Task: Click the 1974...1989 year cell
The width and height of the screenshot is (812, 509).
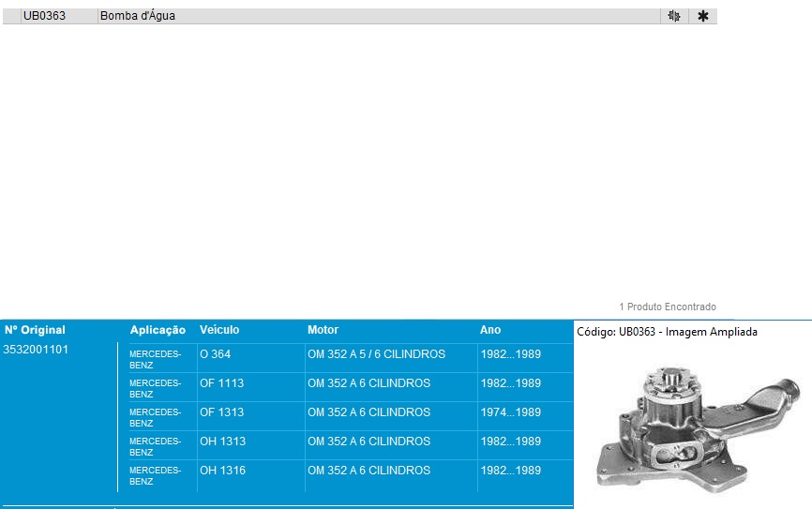Action: point(509,412)
